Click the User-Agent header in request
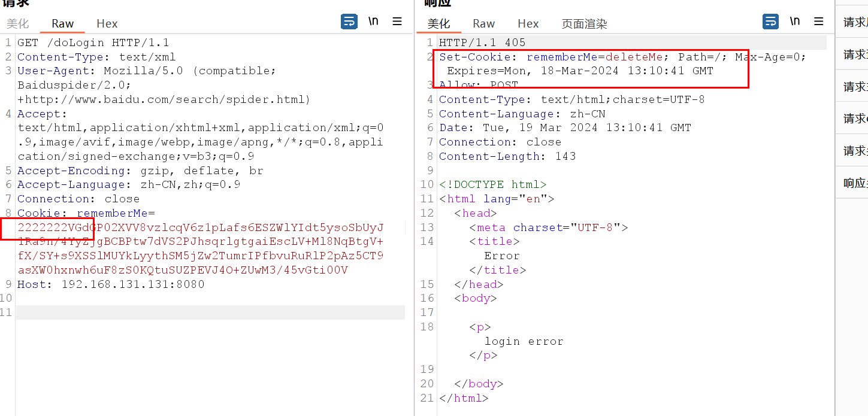The height and width of the screenshot is (416, 868). tap(147, 71)
